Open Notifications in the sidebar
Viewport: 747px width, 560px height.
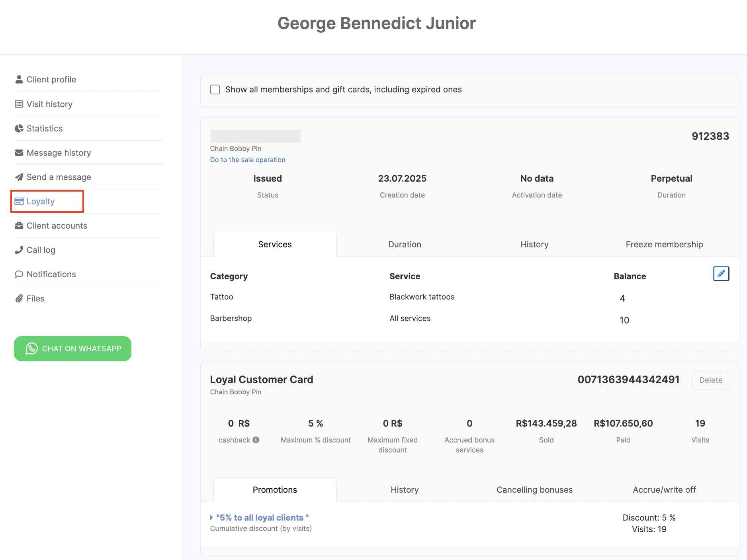(x=51, y=274)
